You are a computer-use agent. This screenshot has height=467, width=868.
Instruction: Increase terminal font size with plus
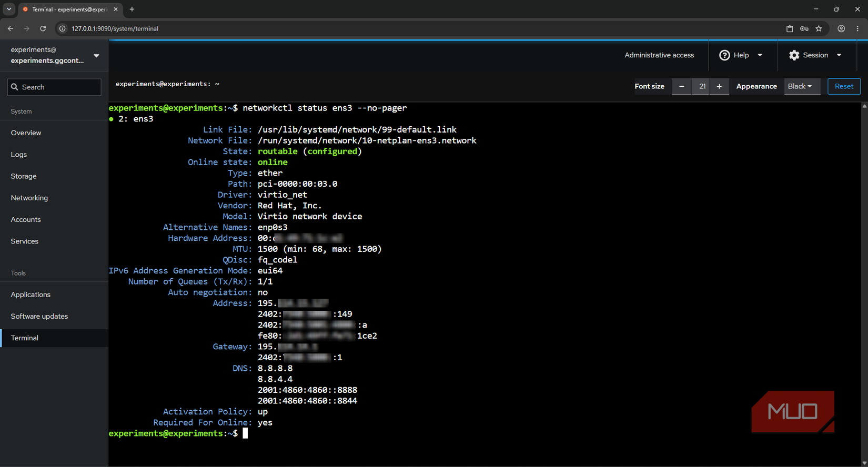click(719, 86)
